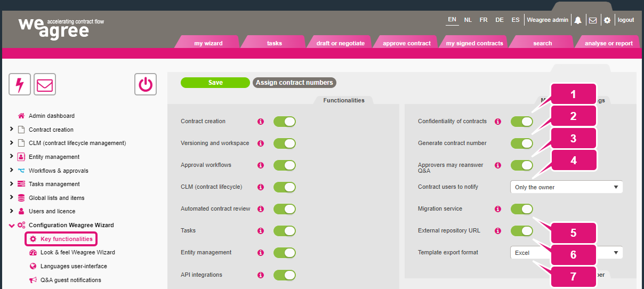The height and width of the screenshot is (289, 644).
Task: Click the Global lists and items icon
Action: click(21, 198)
